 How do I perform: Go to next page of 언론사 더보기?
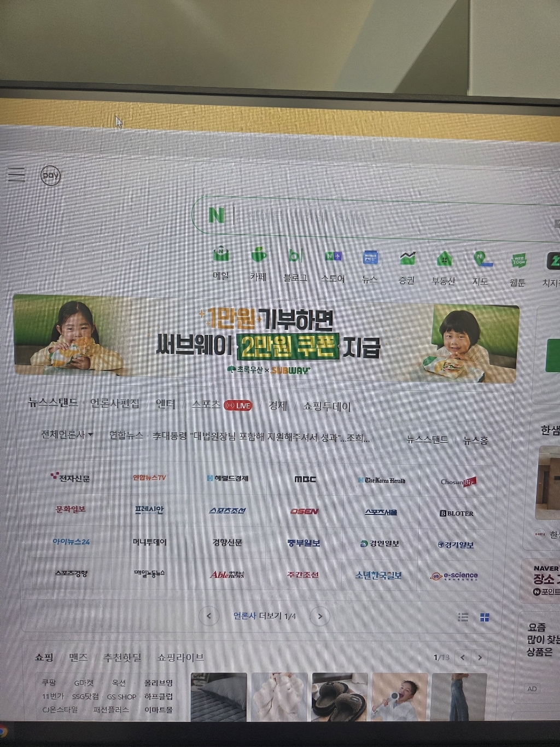click(320, 616)
